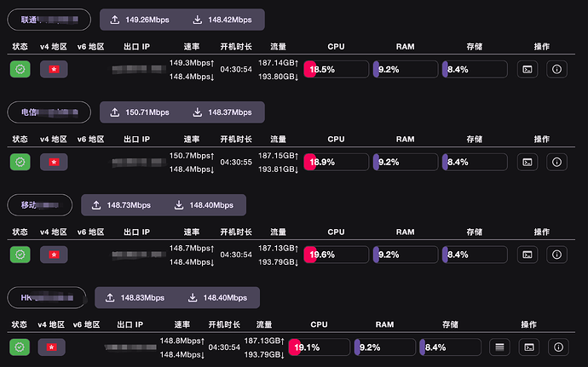Screen dimensions: 588x367
Task: Select the 联通 group label
Action: tap(49, 19)
